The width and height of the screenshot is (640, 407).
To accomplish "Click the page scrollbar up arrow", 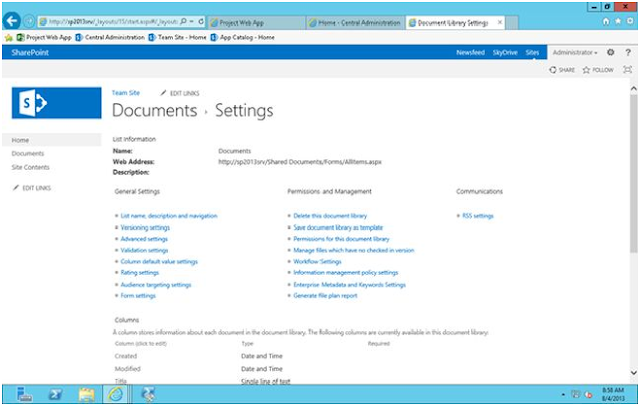I will pyautogui.click(x=633, y=88).
